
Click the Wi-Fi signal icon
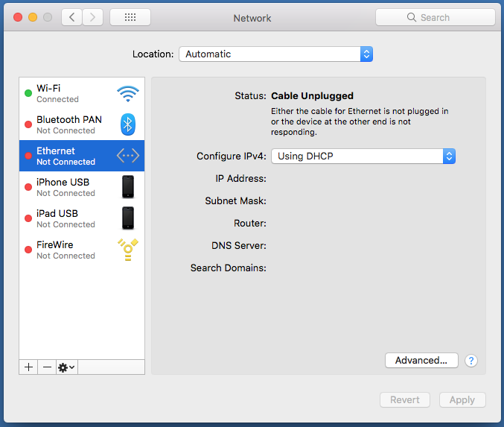128,94
